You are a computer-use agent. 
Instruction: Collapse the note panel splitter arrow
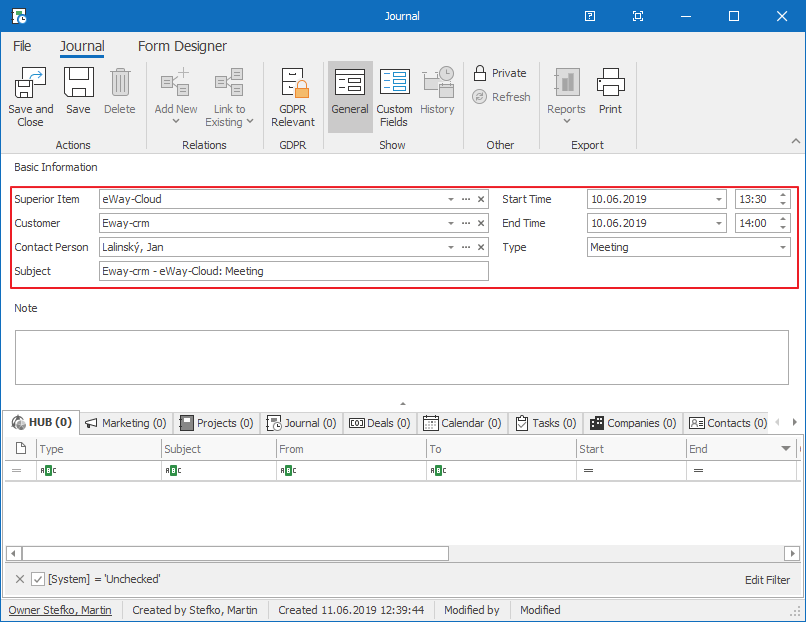[x=403, y=404]
